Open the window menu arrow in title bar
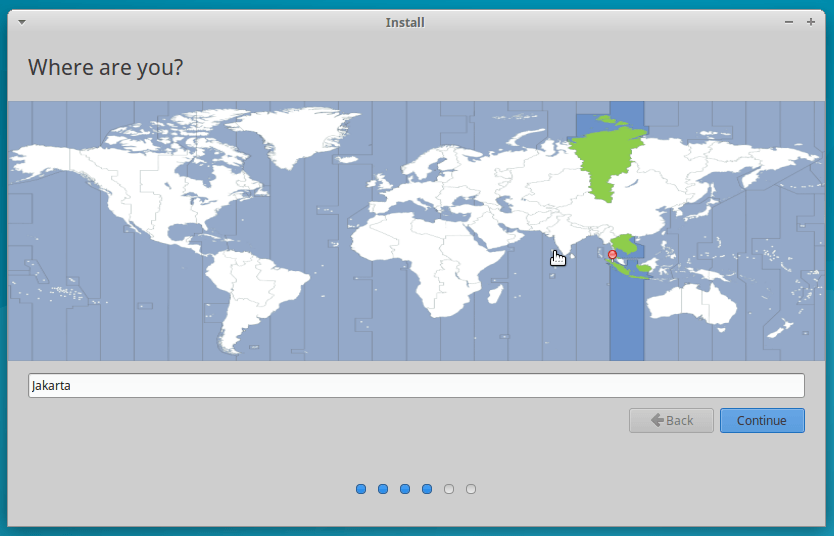Image resolution: width=834 pixels, height=536 pixels. pos(22,22)
